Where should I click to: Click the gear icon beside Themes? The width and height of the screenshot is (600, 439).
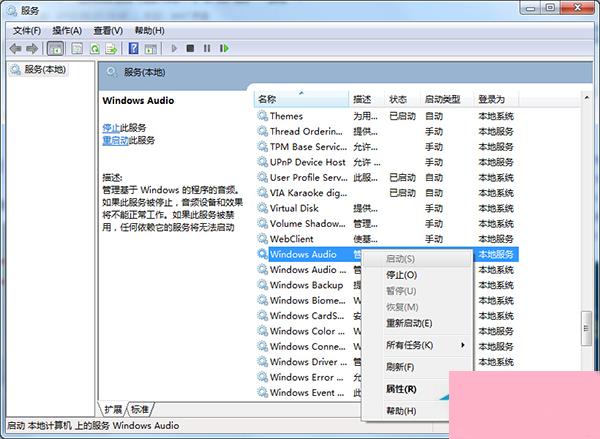262,116
